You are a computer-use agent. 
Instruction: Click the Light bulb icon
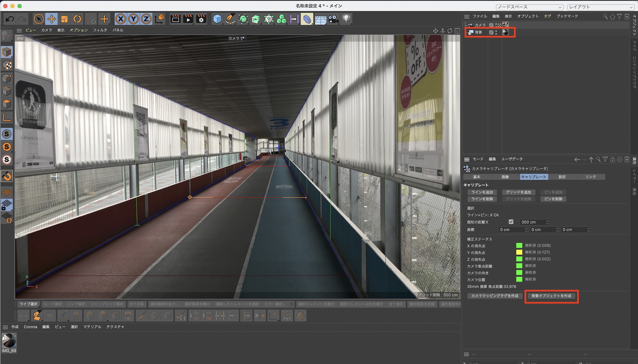point(346,19)
